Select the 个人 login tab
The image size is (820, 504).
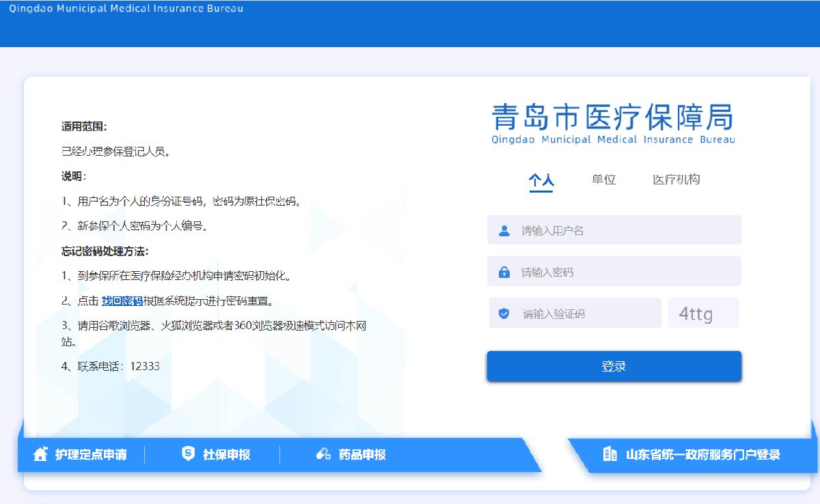tap(541, 180)
